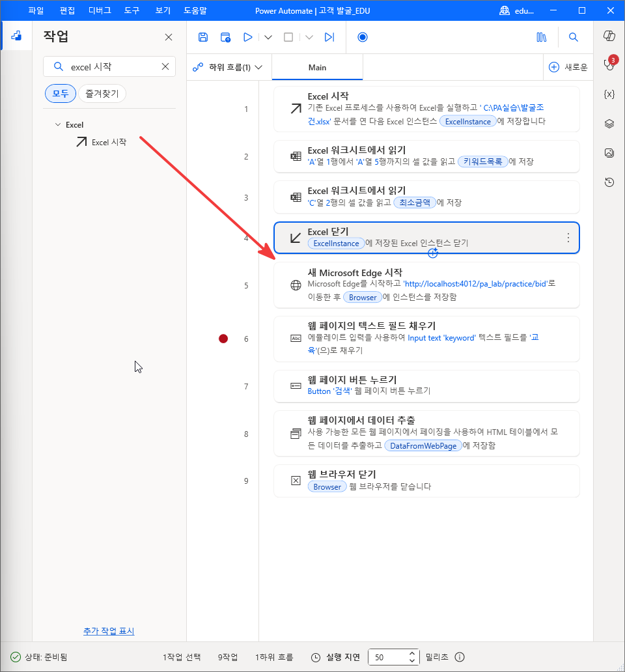This screenshot has height=672, width=625.
Task: Close the 작업 pane
Action: tap(169, 37)
